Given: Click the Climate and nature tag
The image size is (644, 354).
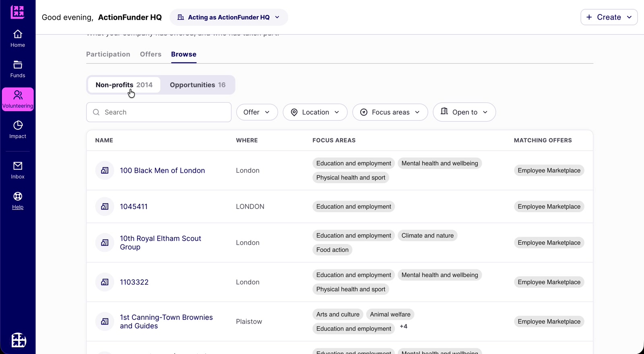Looking at the screenshot, I should point(427,236).
